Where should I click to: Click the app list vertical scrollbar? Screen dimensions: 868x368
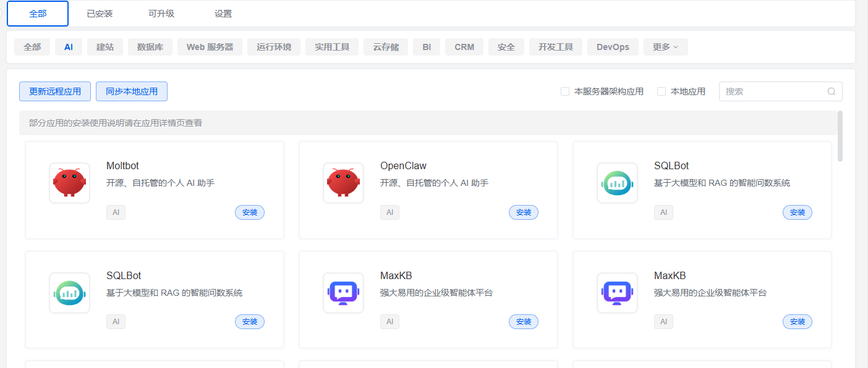(840, 136)
